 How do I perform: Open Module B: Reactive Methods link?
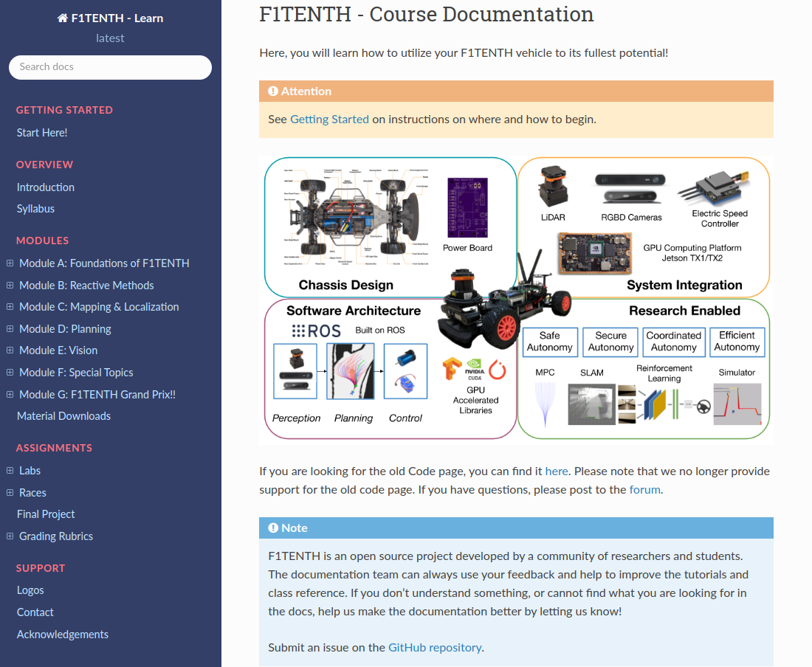86,285
